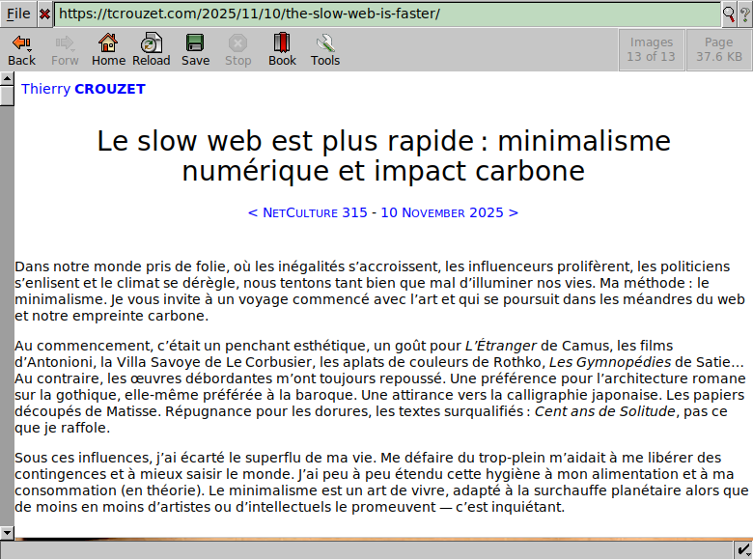This screenshot has width=753, height=560.
Task: Save the page with the floppy icon
Action: click(x=195, y=50)
